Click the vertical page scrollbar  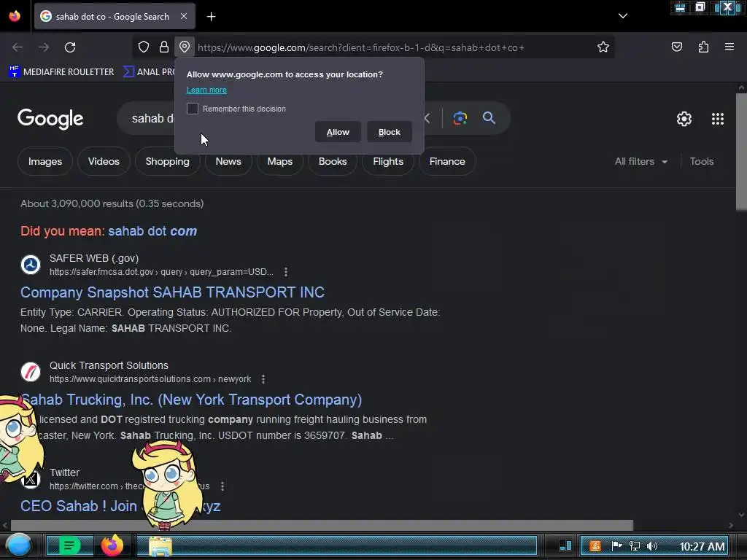point(741,152)
